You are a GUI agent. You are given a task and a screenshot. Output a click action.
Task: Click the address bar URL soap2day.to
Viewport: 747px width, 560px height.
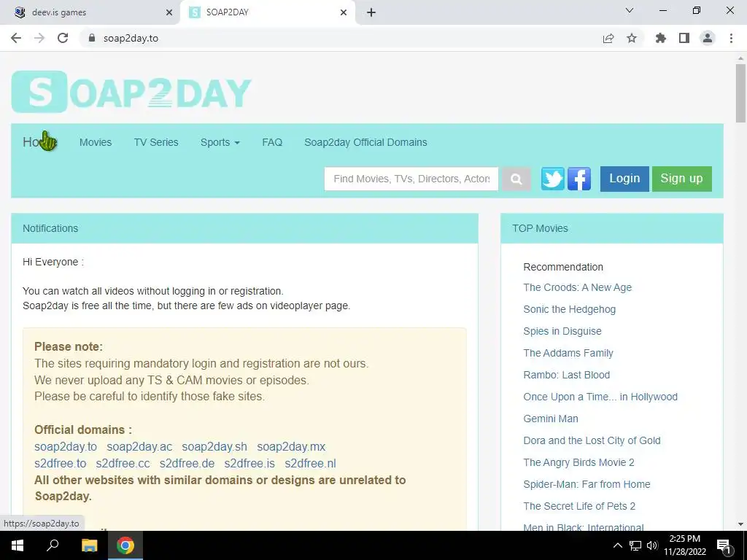tap(131, 38)
